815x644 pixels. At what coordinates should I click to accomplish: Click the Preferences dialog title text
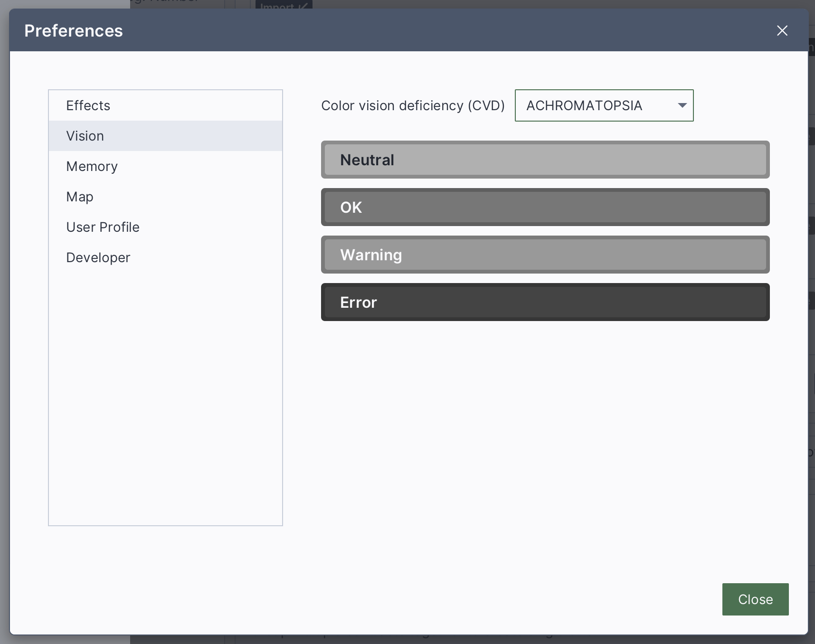(x=74, y=31)
